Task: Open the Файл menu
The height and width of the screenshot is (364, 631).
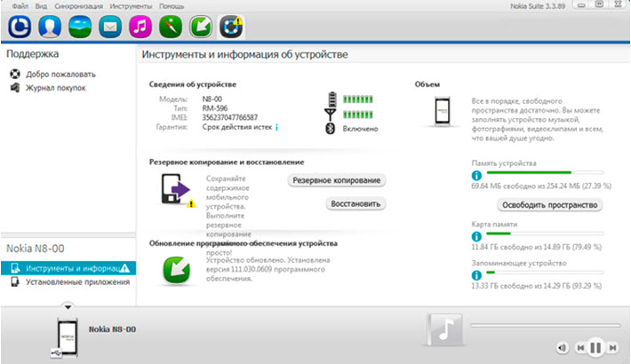Action: (x=20, y=6)
